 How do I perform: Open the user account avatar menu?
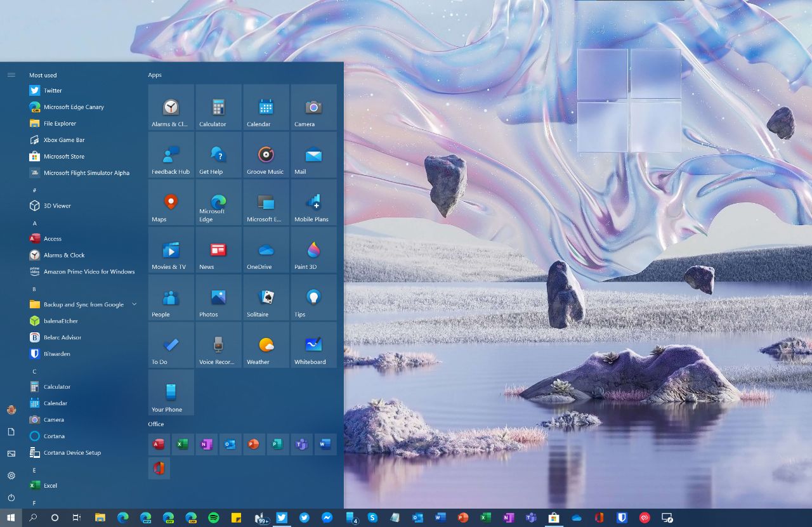point(11,410)
